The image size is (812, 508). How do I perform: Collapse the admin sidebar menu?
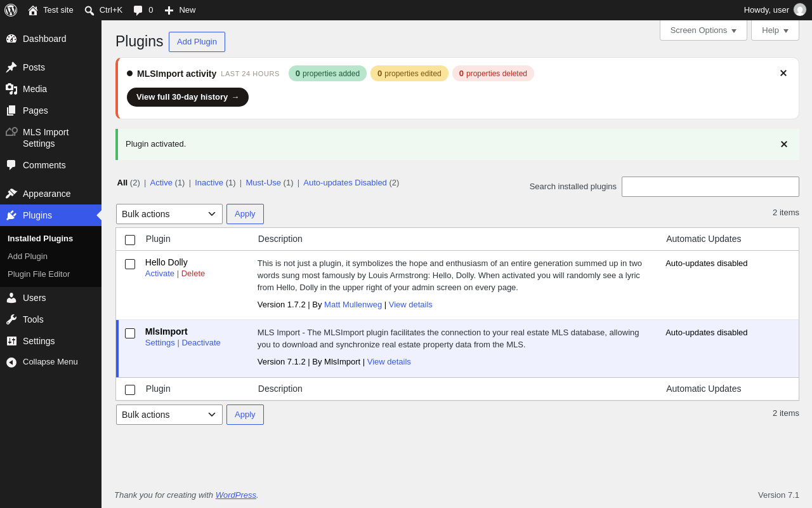point(51,362)
